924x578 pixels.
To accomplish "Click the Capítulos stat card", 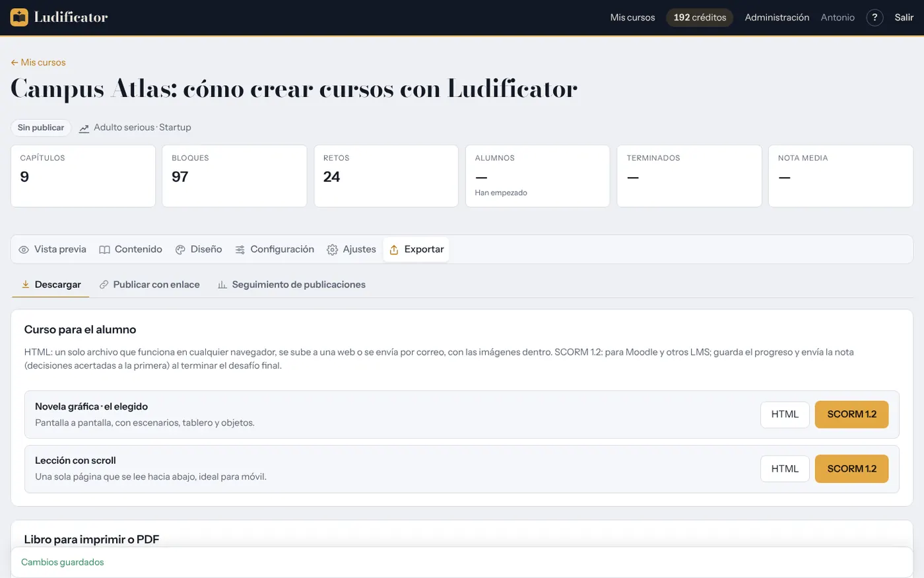I will click(x=83, y=176).
